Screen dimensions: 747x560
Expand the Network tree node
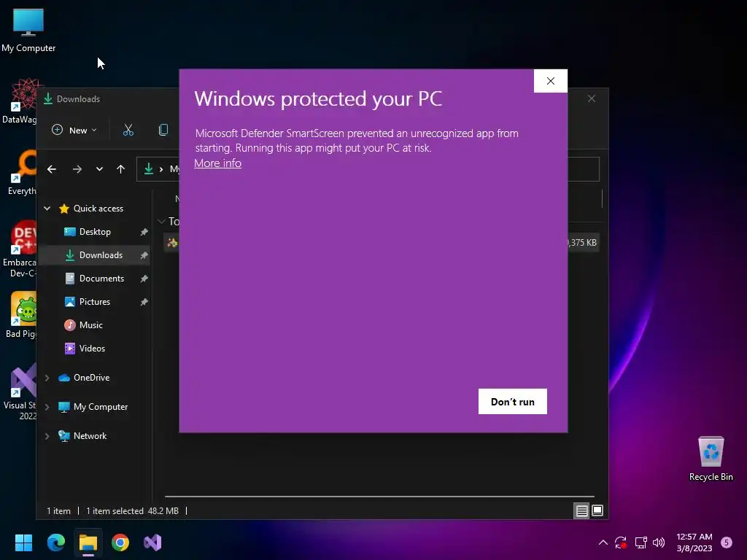47,436
